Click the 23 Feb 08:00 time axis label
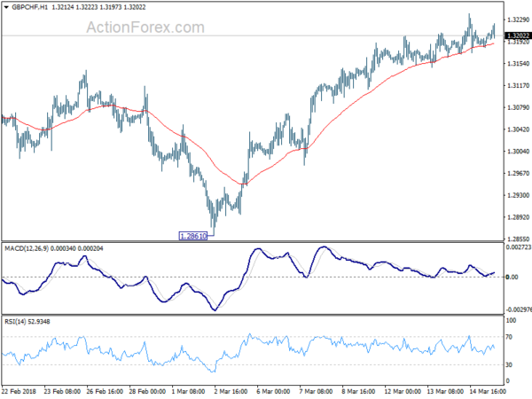Screen dimensions: 532x399 pos(62,391)
